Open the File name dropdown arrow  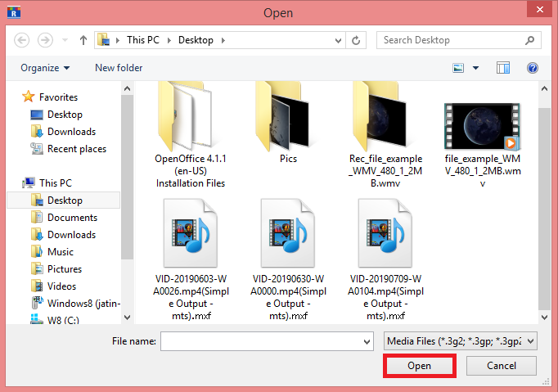[x=367, y=342]
